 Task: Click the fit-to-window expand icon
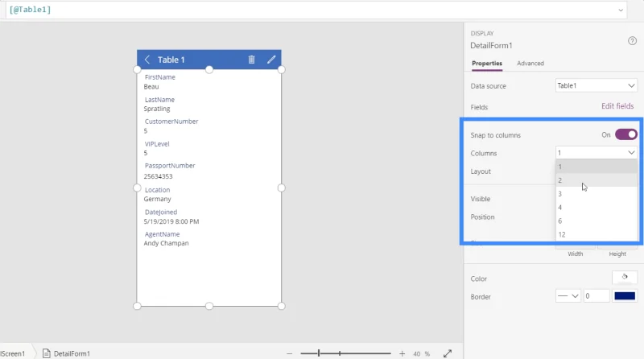(448, 353)
